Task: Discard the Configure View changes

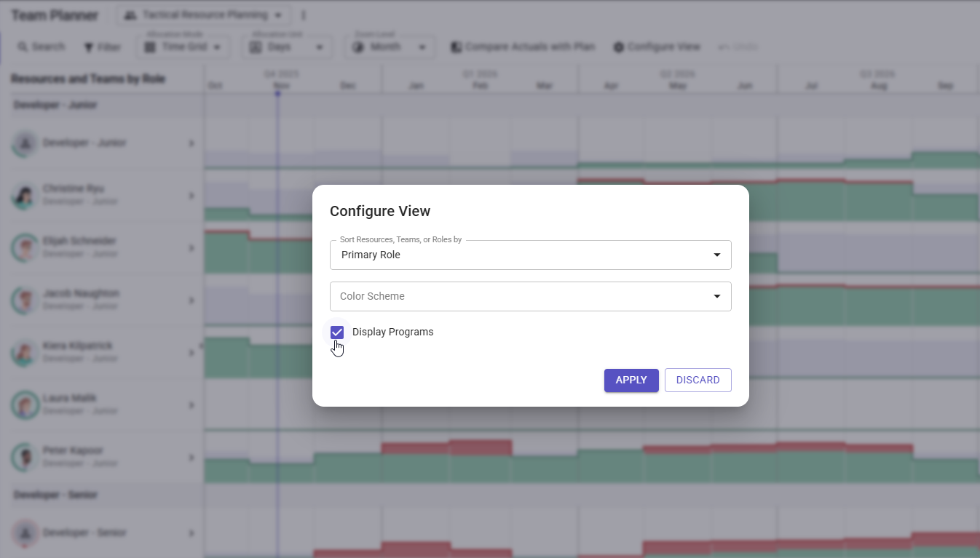Action: coord(698,380)
